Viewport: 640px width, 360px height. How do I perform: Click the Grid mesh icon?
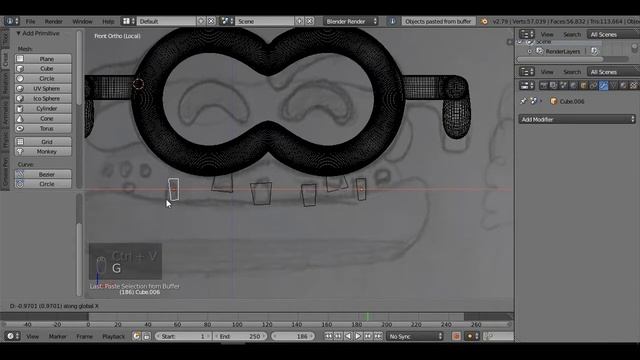click(20, 142)
